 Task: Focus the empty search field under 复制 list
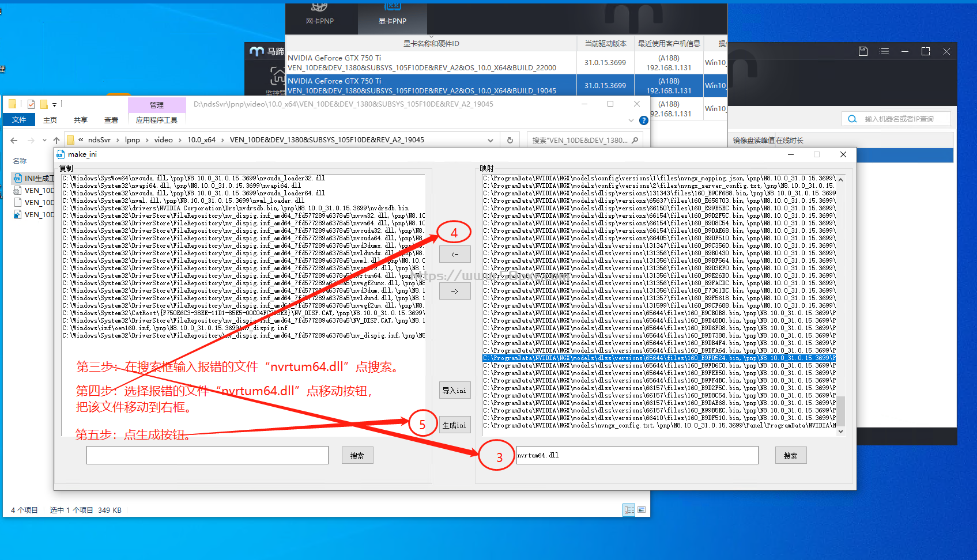click(x=208, y=455)
